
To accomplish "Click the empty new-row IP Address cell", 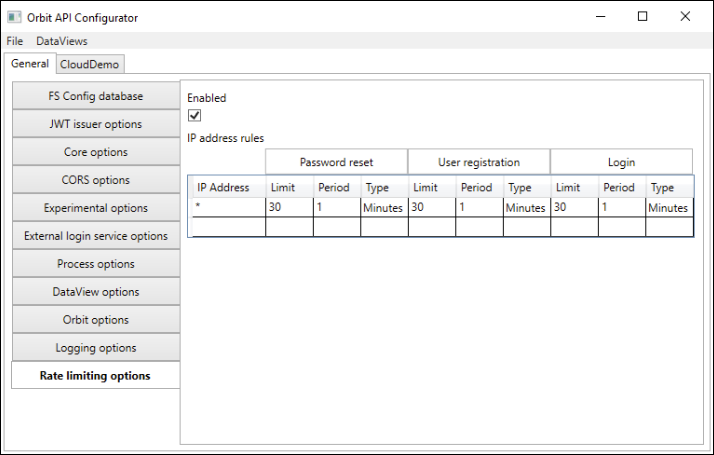I will pyautogui.click(x=229, y=227).
